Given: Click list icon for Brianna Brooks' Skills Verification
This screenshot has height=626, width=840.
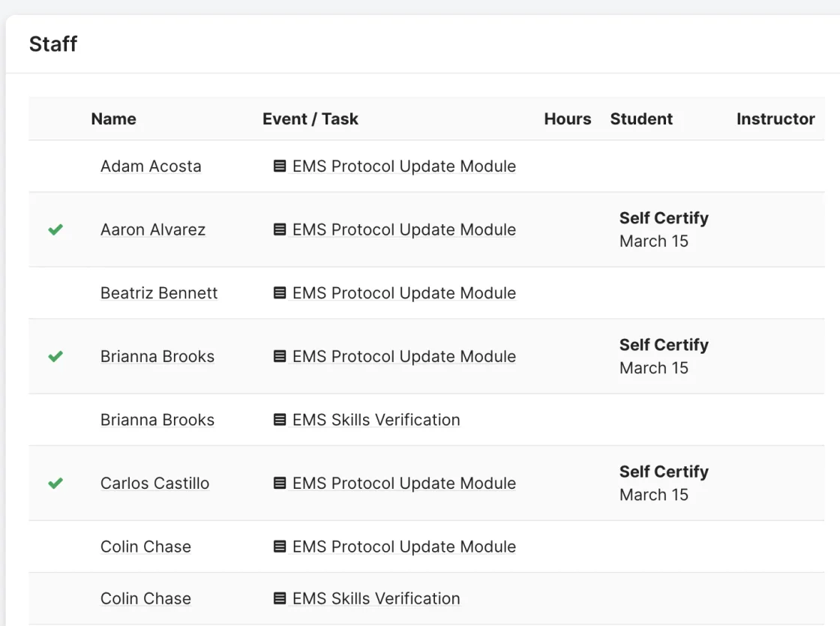Looking at the screenshot, I should pyautogui.click(x=280, y=420).
